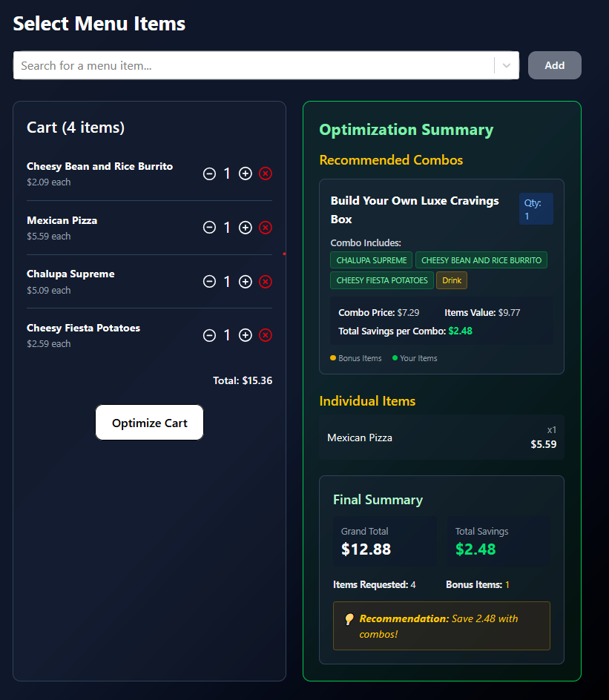Increase Cheesy Bean and Rice Burrito quantity

245,174
